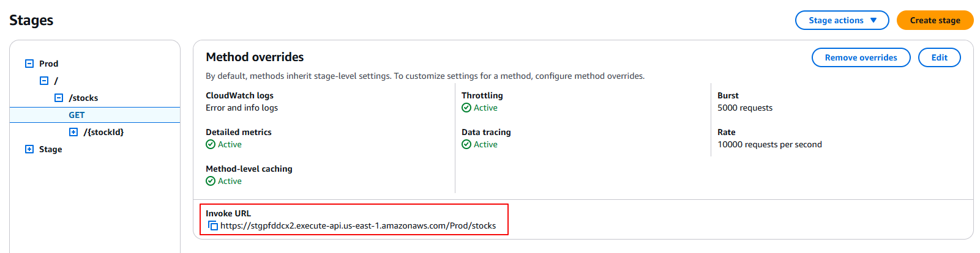Viewport: 980px width, 253px height.
Task: Click the Detailed metrics Active check icon
Action: 211,144
